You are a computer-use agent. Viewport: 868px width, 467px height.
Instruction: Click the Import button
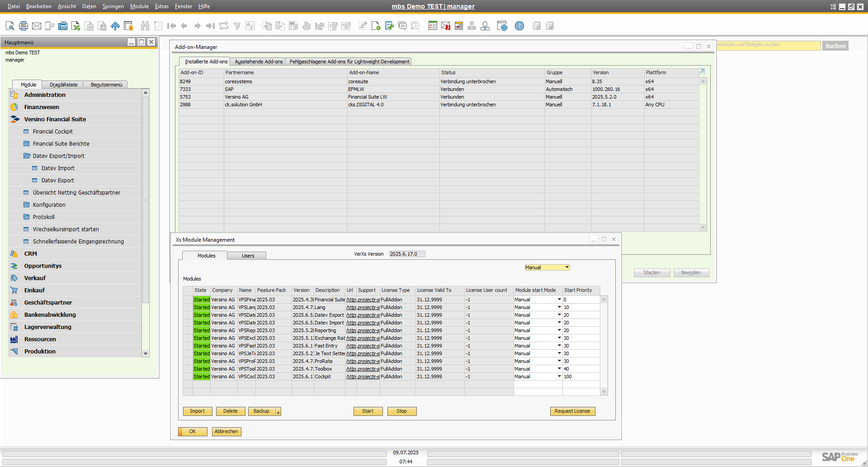coord(197,411)
